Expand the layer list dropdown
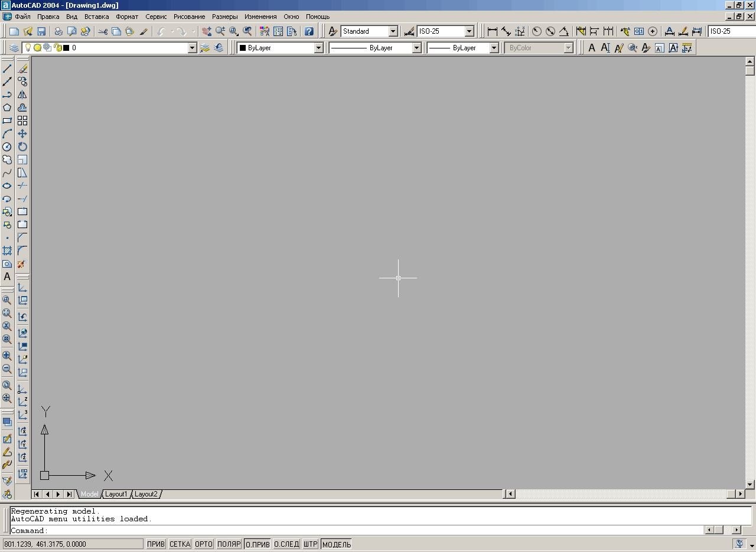The image size is (756, 552). pos(192,48)
